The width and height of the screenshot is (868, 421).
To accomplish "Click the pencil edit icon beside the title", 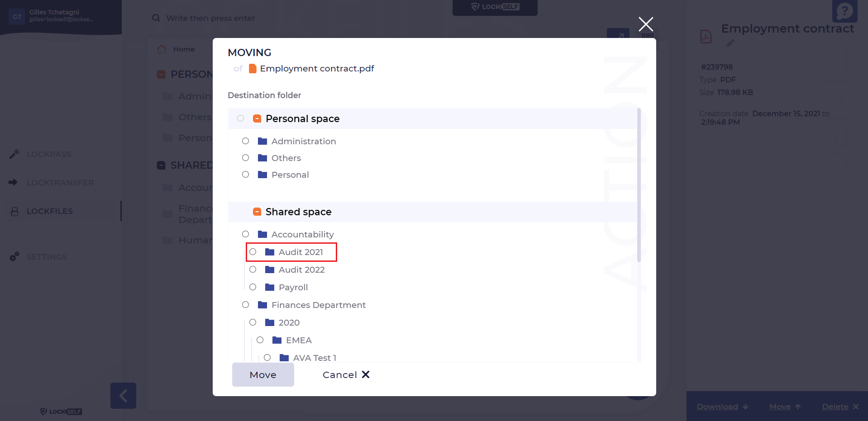I will [x=730, y=43].
